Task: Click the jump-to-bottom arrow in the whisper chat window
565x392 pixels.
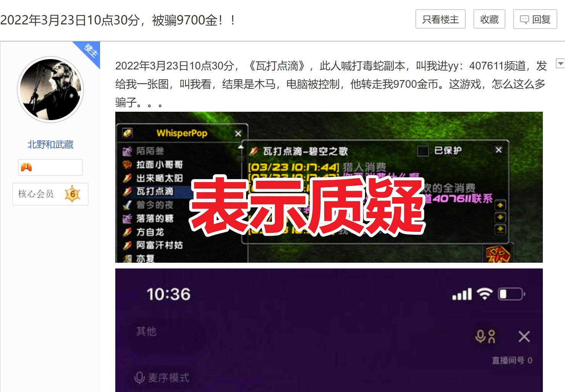Action: click(500, 229)
